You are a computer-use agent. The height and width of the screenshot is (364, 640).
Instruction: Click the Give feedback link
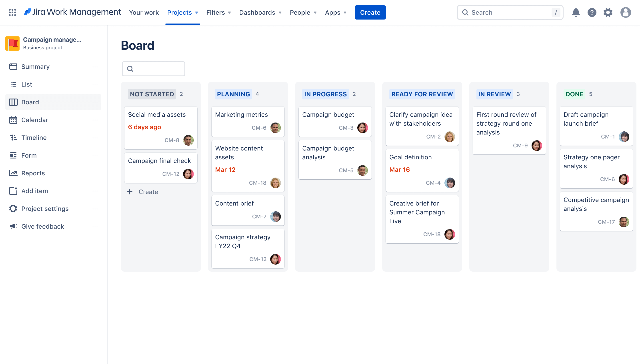43,226
